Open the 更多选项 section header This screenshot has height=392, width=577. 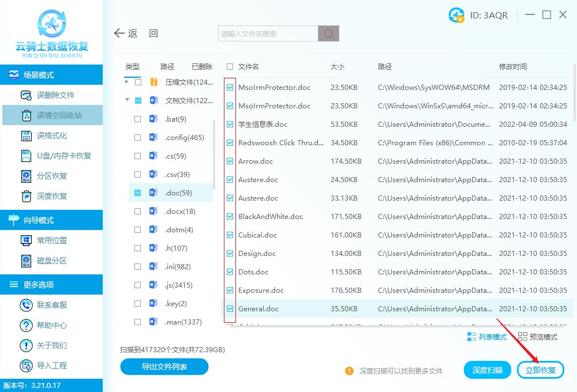tap(51, 284)
